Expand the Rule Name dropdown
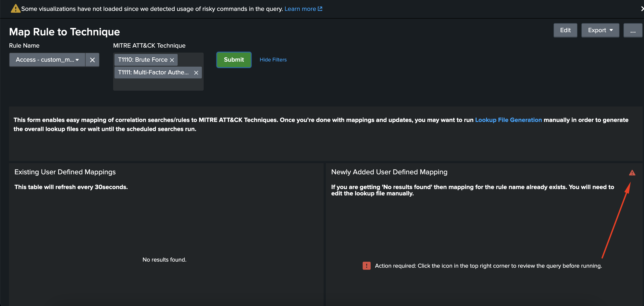The image size is (644, 306). (x=47, y=60)
